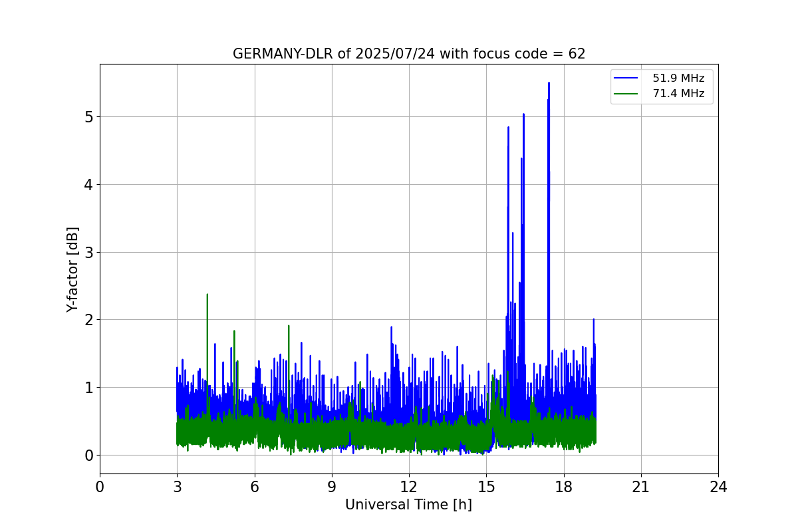The image size is (798, 532).
Task: Click the Universal Time [h] axis label
Action: click(408, 505)
